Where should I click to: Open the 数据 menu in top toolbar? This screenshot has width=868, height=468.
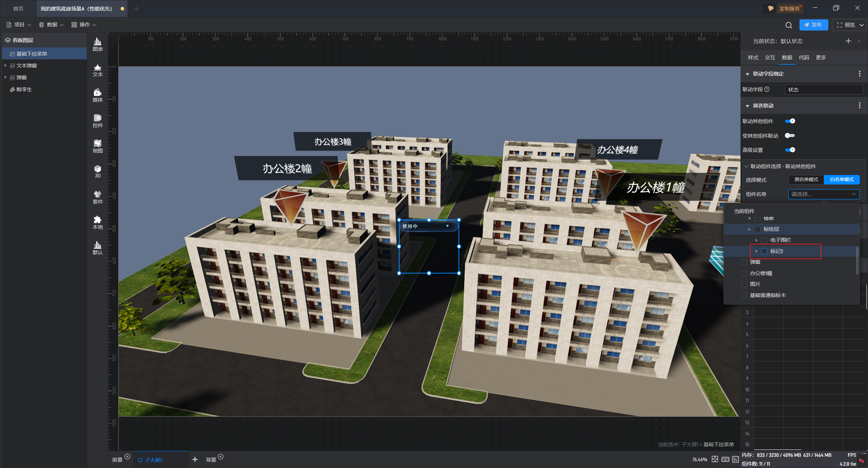52,25
